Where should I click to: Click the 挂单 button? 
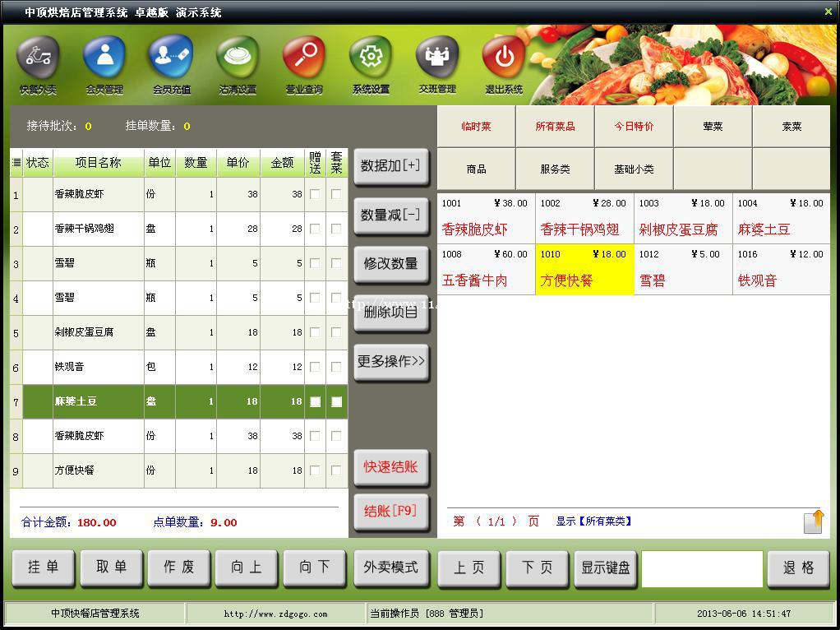43,567
